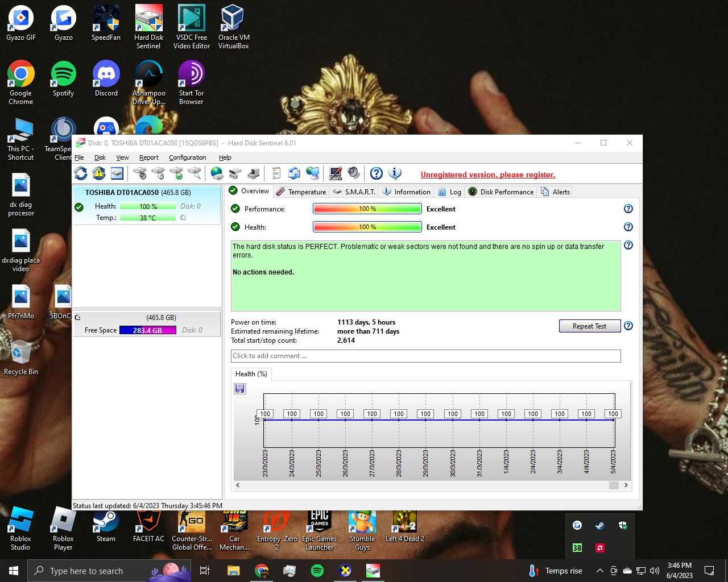Screen dimensions: 728x582
Task: Click the graph scrollbar left arrow
Action: click(x=238, y=485)
